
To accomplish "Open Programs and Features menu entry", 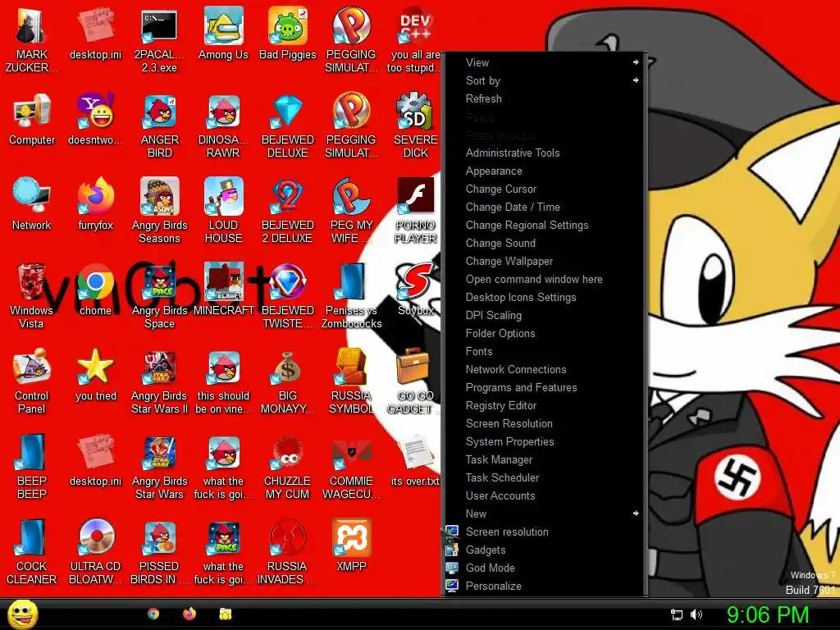I will point(544,387).
